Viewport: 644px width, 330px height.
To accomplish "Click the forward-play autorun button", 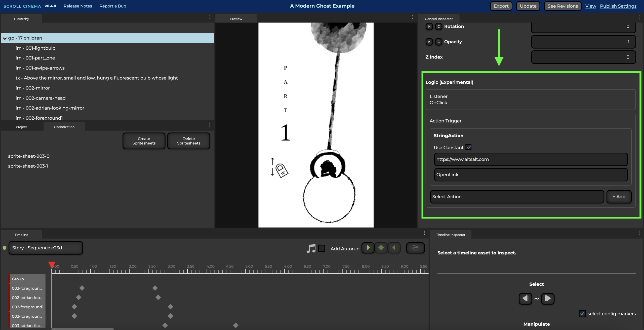I will pos(368,248).
